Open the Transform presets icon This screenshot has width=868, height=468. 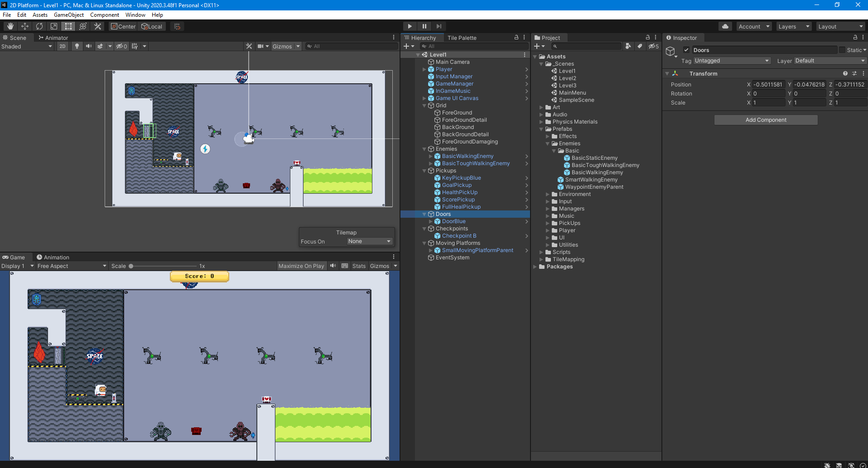(854, 73)
